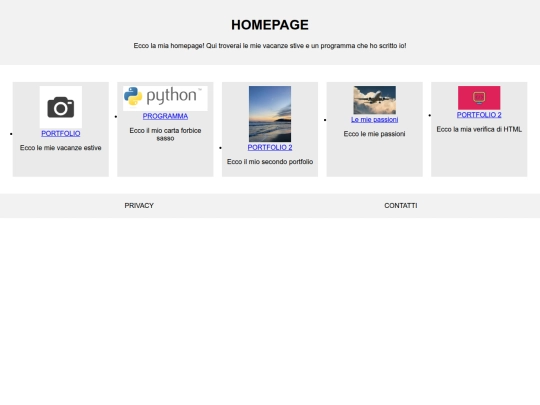The height and width of the screenshot is (405, 540).
Task: Click the homepage intro sentence below the heading
Action: [270, 46]
